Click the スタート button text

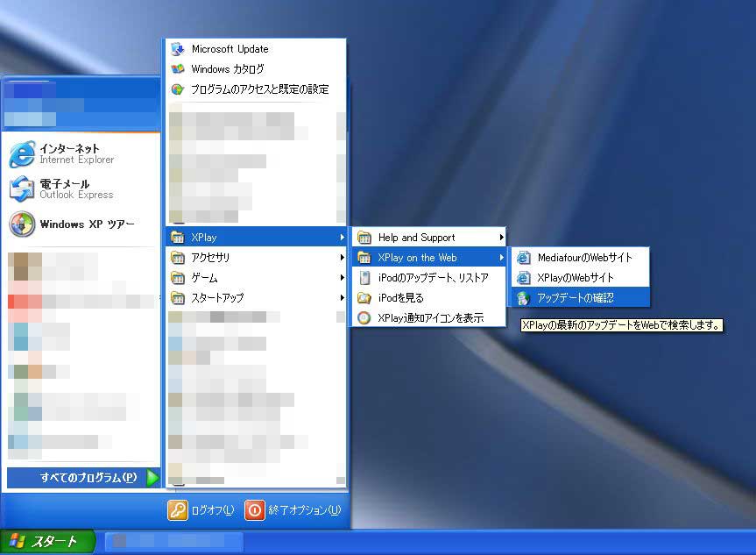click(54, 542)
